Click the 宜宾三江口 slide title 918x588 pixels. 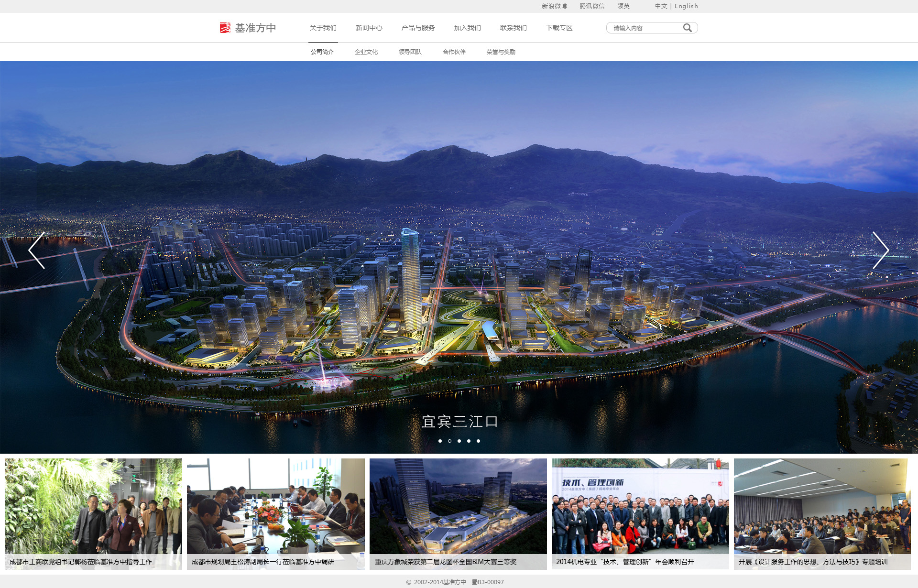point(459,421)
